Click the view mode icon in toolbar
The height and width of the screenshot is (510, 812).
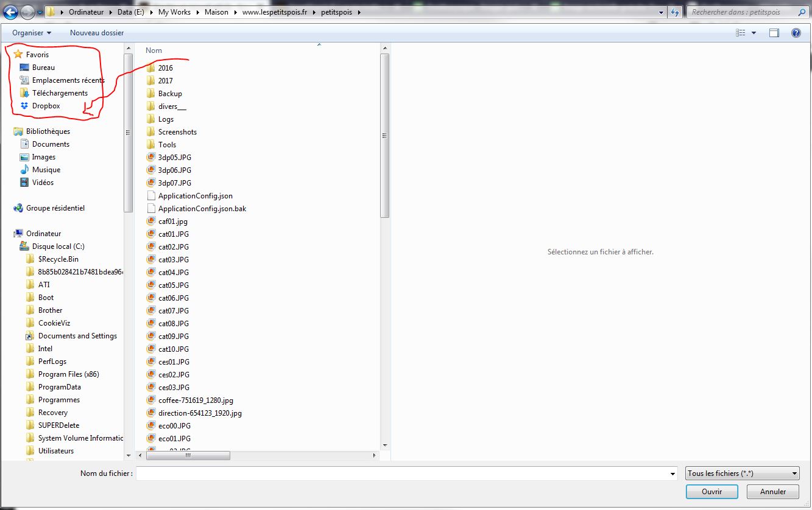[740, 33]
